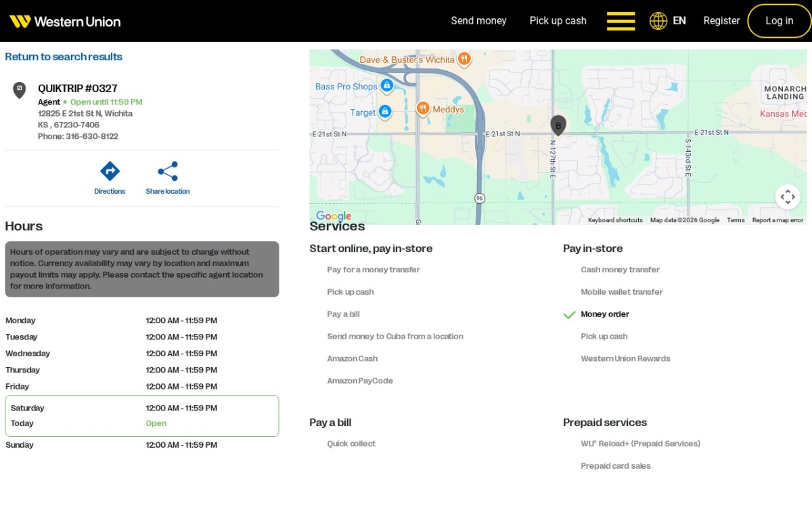Click 'Send money to Cuba from a location'
The height and width of the screenshot is (508, 812).
395,337
